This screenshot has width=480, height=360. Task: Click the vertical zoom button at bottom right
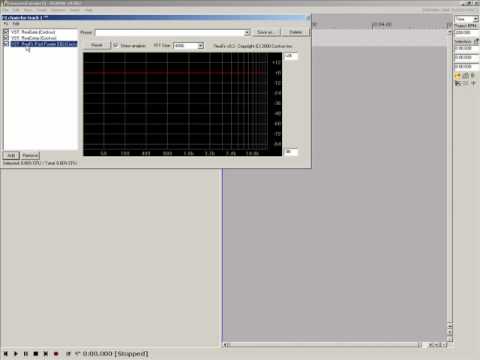click(x=450, y=332)
